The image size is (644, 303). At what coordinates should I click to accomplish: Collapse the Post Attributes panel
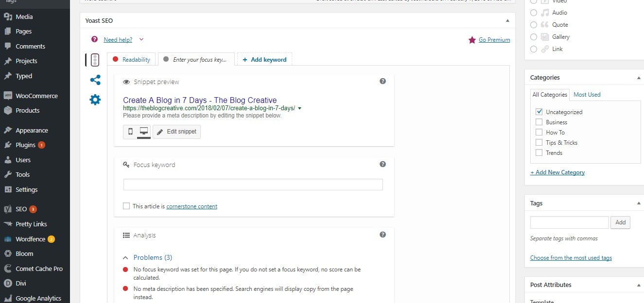pos(639,285)
